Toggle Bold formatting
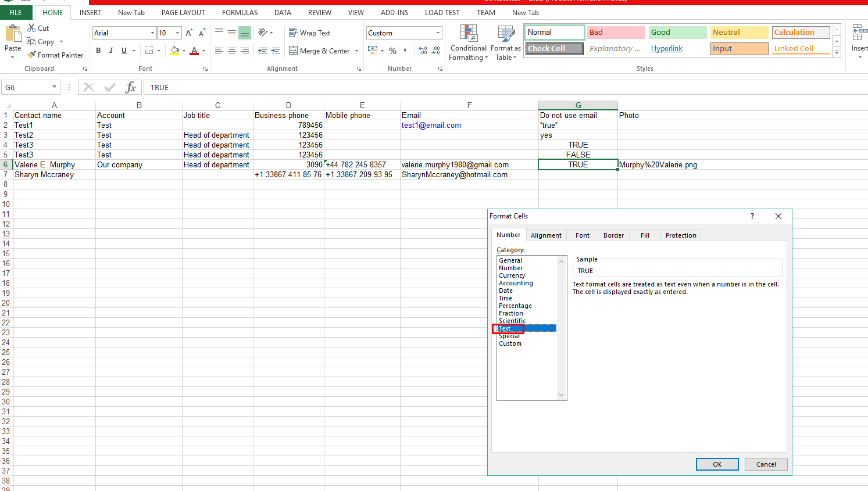 click(x=98, y=51)
